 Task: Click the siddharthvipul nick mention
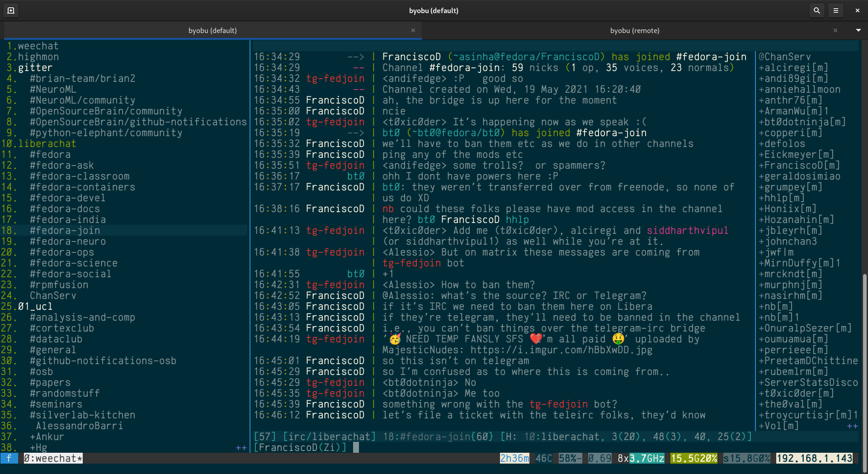coord(688,231)
